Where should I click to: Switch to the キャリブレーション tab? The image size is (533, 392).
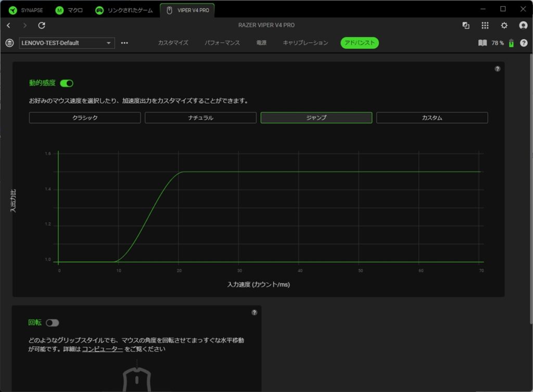pyautogui.click(x=306, y=43)
